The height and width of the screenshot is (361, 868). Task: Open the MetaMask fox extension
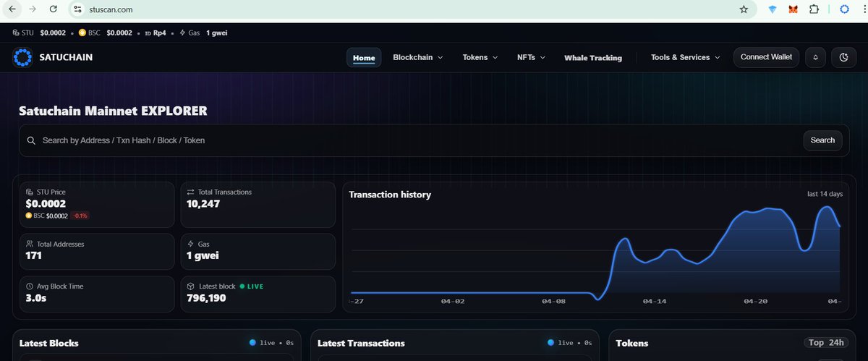(x=793, y=10)
